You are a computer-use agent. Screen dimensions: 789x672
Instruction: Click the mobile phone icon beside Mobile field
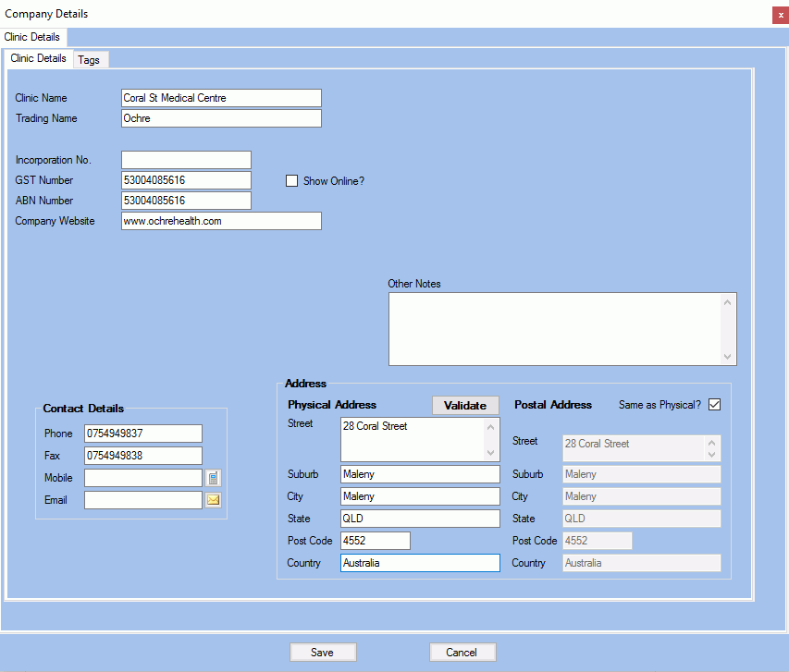(x=214, y=478)
